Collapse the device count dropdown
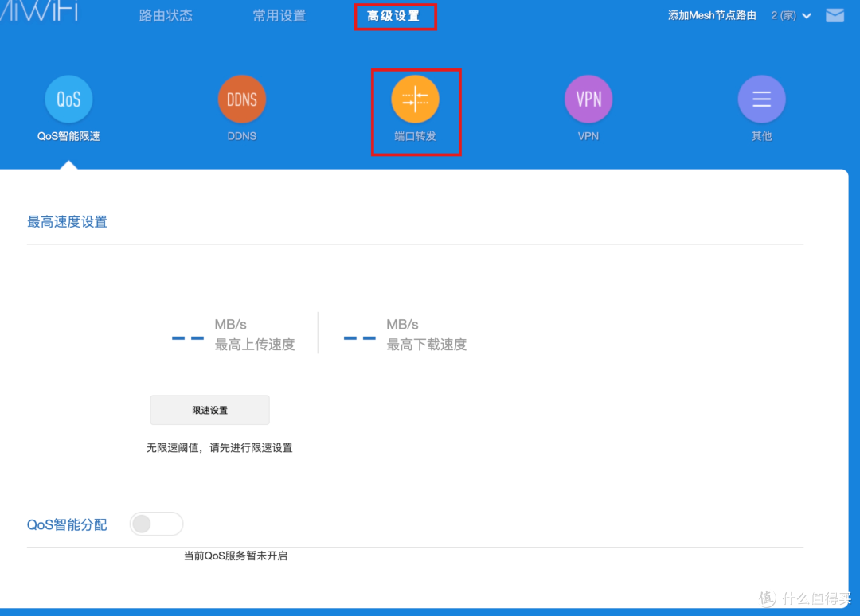Image resolution: width=860 pixels, height=616 pixels. [x=807, y=14]
